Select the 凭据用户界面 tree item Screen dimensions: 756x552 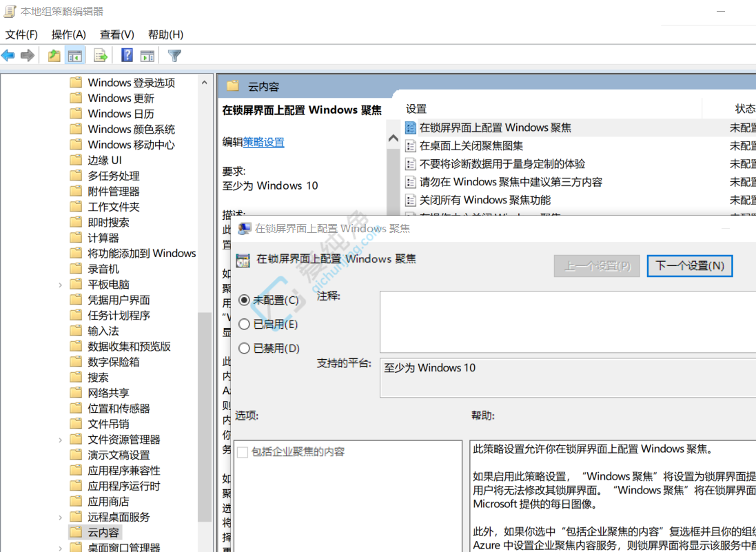pyautogui.click(x=119, y=300)
